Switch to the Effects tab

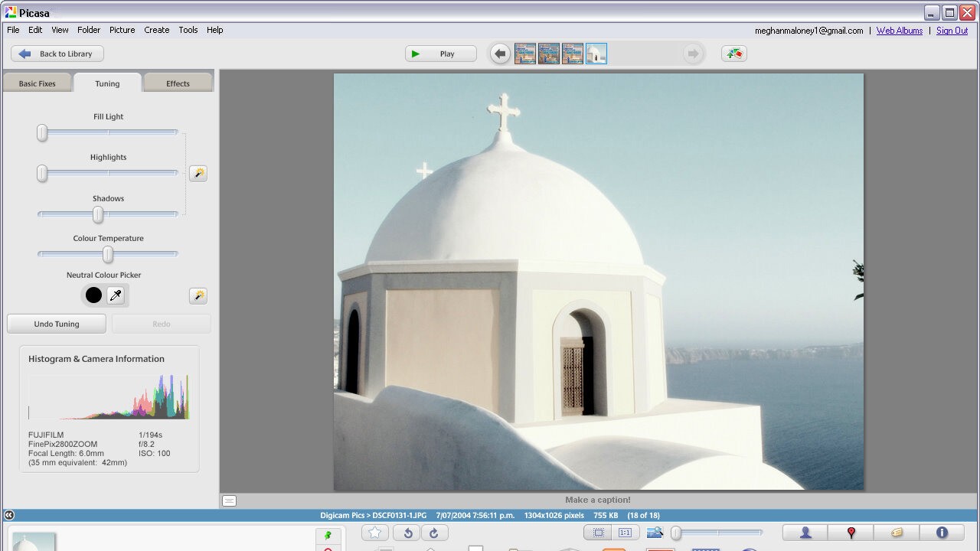pyautogui.click(x=178, y=83)
